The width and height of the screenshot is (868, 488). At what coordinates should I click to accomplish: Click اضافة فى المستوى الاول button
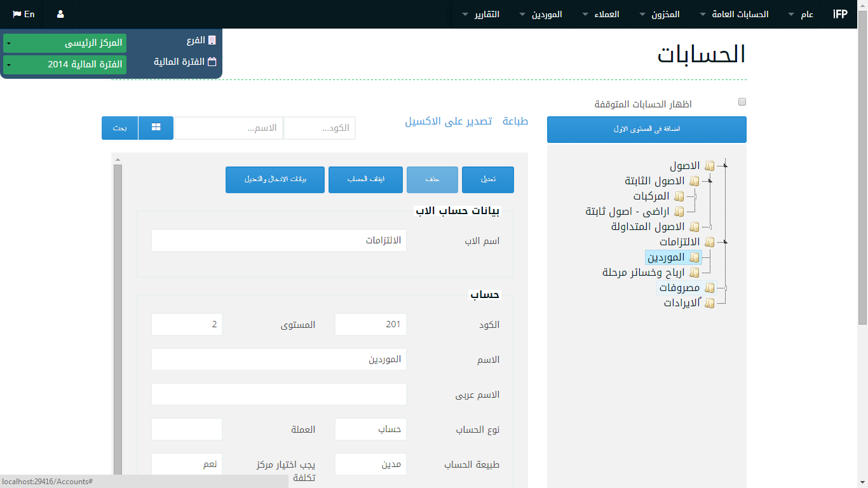[647, 130]
